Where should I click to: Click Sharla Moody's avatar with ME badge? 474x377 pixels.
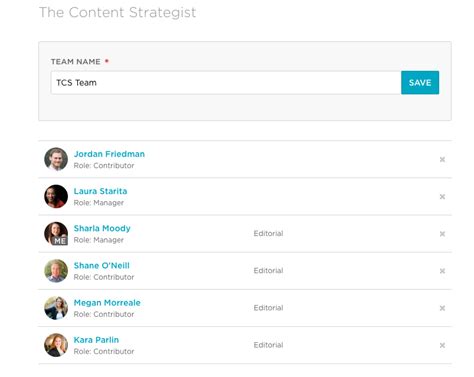point(56,234)
